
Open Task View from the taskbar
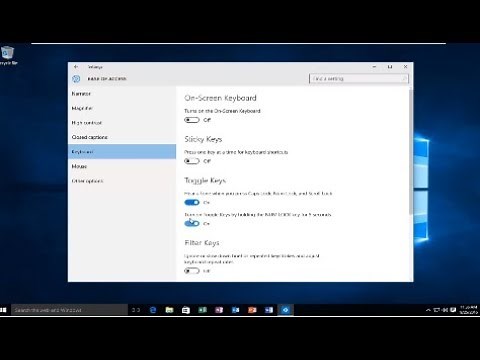136,310
